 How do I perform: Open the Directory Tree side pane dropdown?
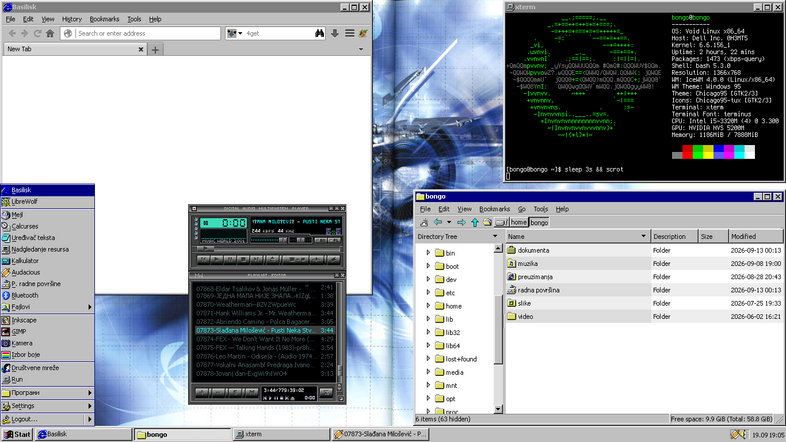[x=495, y=236]
